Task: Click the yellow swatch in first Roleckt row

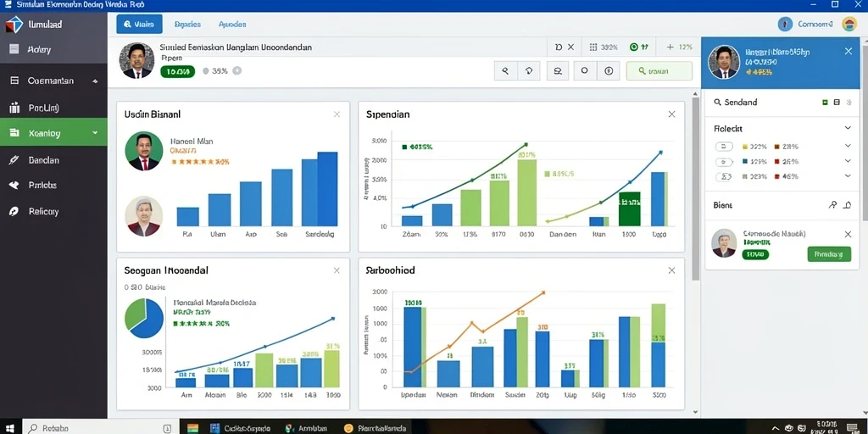Action: point(744,147)
